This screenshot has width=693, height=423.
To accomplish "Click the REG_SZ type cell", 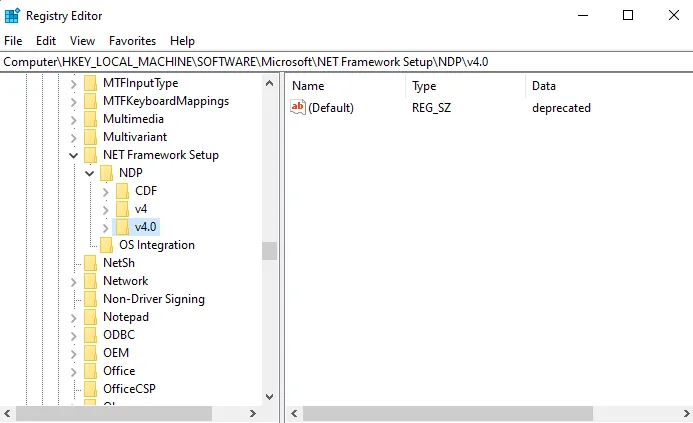I will coord(431,107).
